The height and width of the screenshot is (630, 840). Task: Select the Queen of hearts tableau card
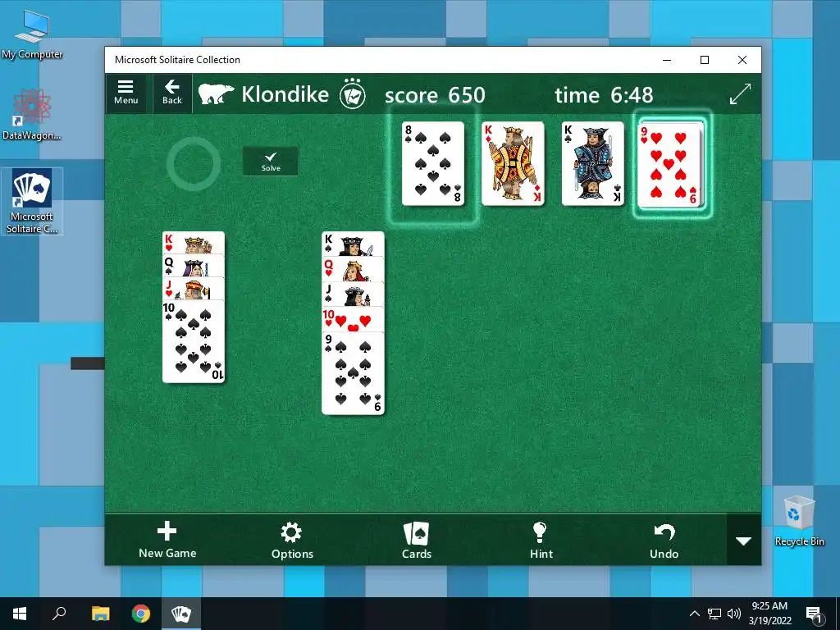pos(353,269)
